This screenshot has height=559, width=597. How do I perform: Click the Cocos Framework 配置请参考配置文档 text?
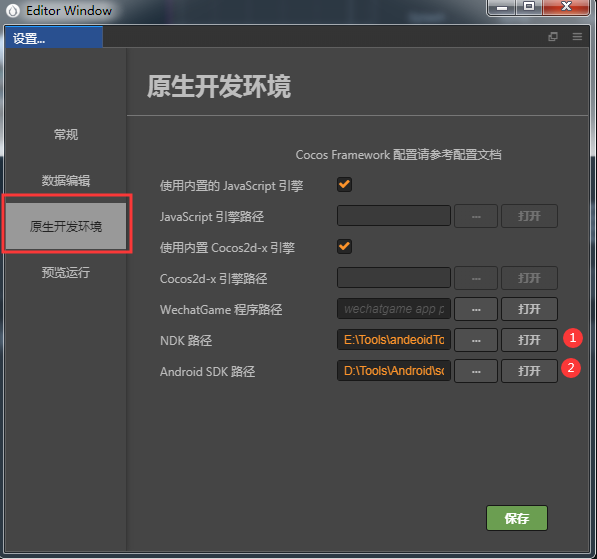pyautogui.click(x=398, y=155)
